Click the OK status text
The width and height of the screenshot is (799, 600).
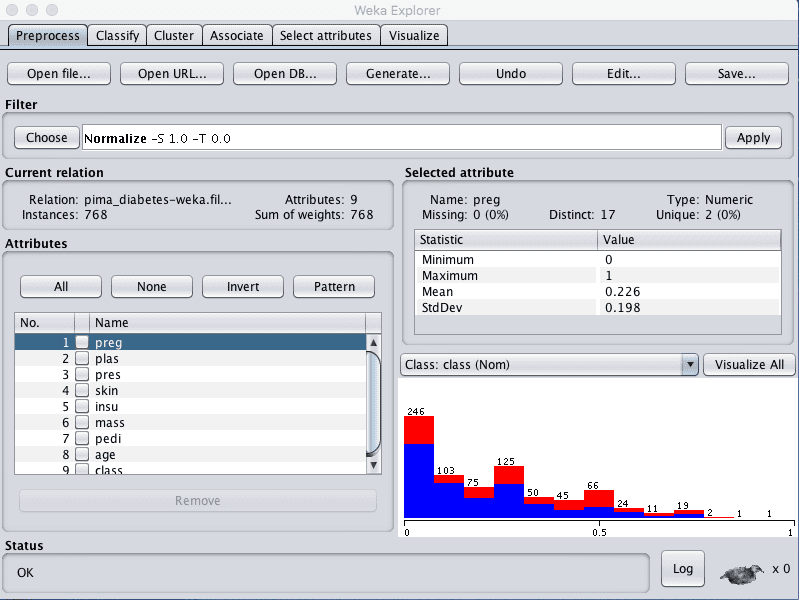[x=25, y=573]
